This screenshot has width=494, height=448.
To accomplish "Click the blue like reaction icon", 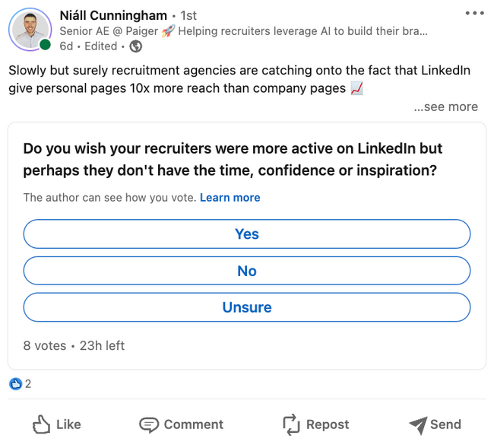I will [15, 383].
